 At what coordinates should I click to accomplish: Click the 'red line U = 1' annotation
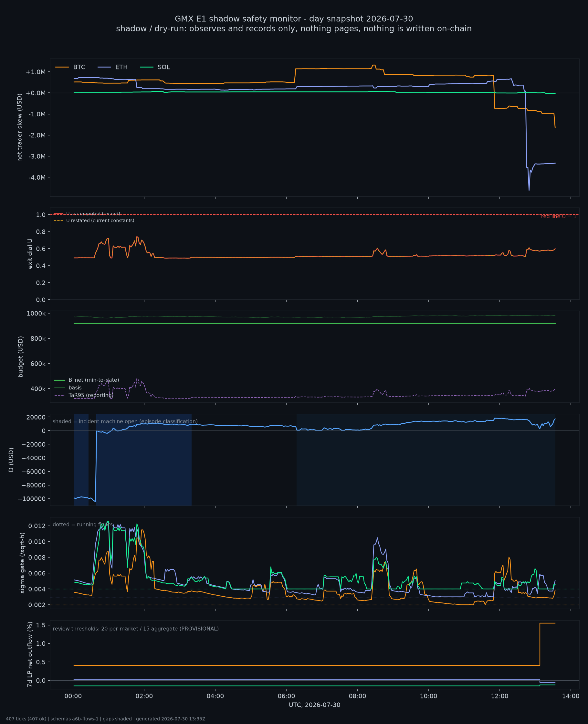558,217
